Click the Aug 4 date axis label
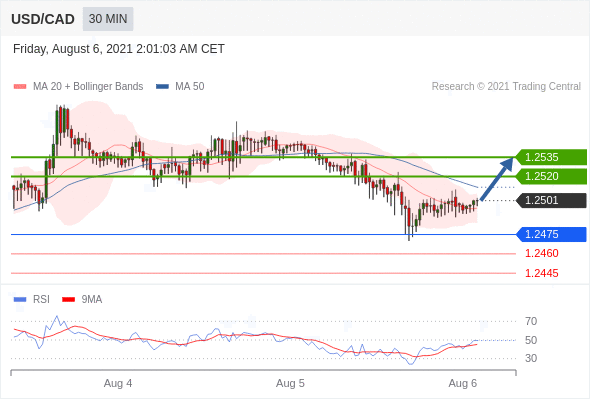This screenshot has height=400, width=590. coord(118,383)
